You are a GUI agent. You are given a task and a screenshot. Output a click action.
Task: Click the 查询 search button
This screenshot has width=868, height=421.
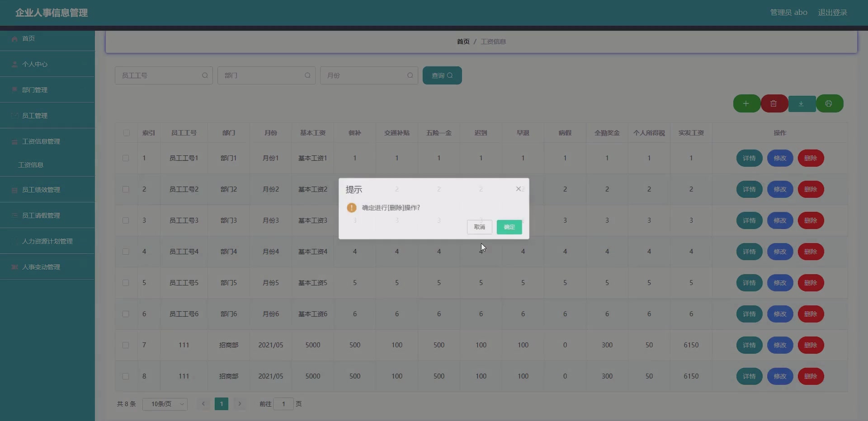pos(442,75)
